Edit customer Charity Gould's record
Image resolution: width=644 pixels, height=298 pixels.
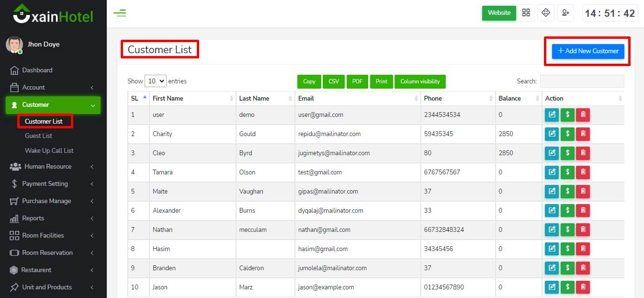(x=552, y=134)
